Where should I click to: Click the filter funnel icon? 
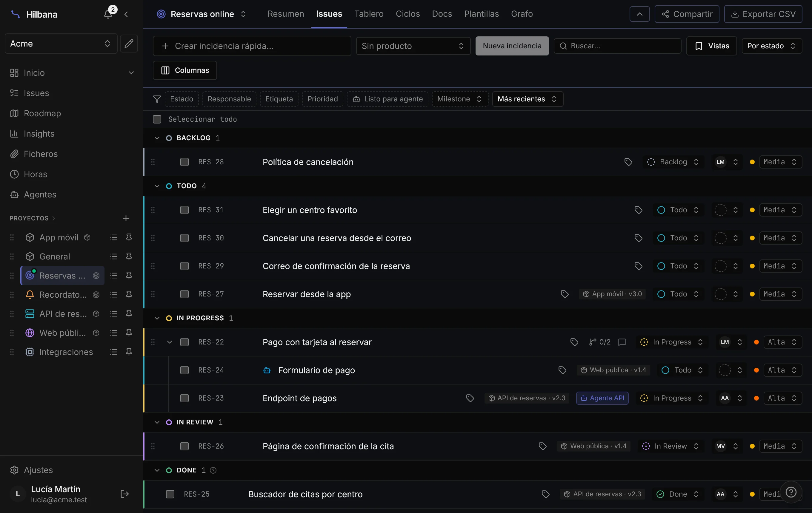click(157, 99)
